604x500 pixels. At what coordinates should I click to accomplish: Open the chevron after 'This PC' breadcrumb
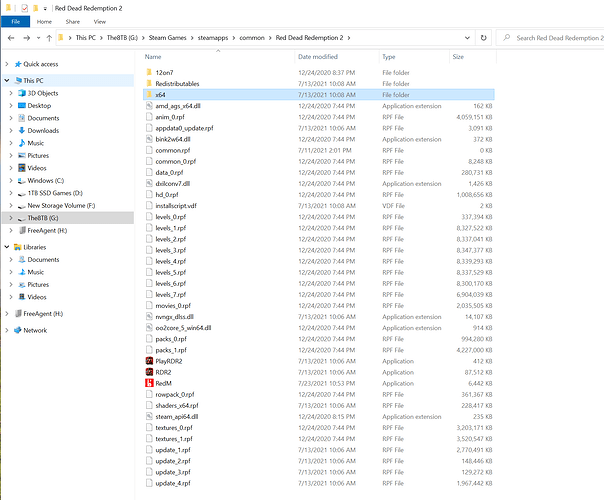pos(101,38)
